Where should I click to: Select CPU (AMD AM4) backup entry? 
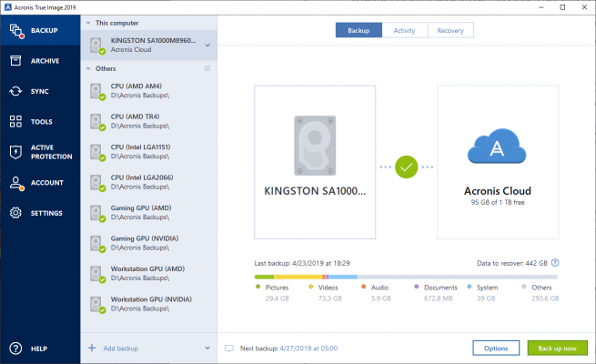(148, 91)
